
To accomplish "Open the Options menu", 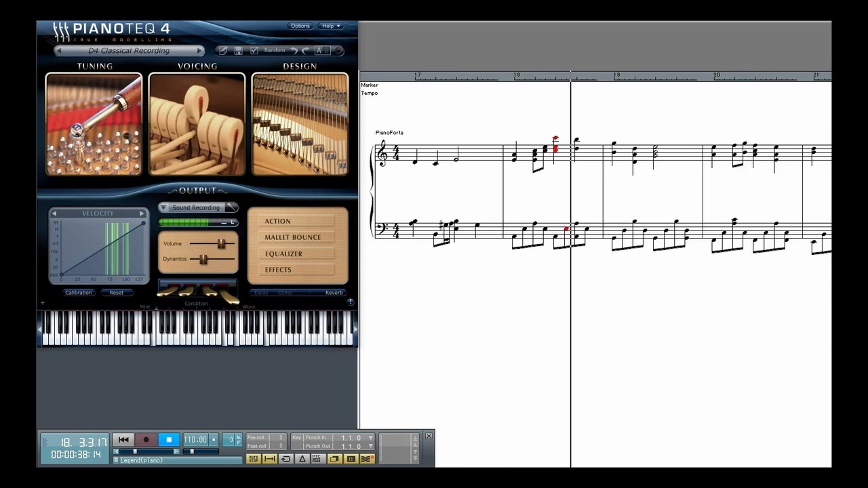I will pos(300,26).
